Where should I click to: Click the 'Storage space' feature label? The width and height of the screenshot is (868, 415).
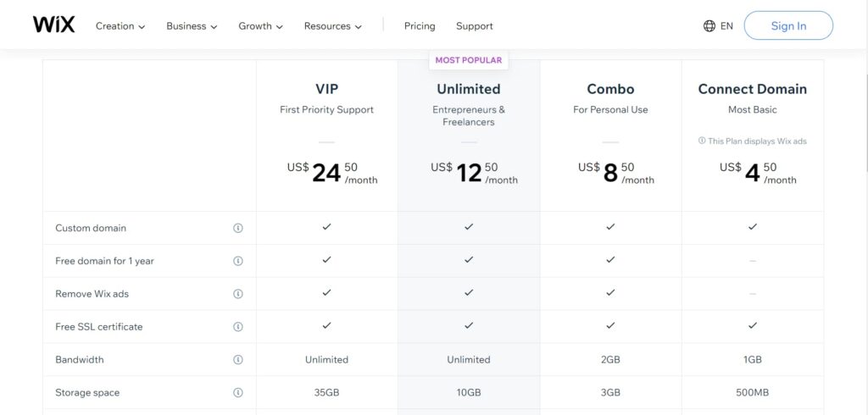pyautogui.click(x=87, y=393)
